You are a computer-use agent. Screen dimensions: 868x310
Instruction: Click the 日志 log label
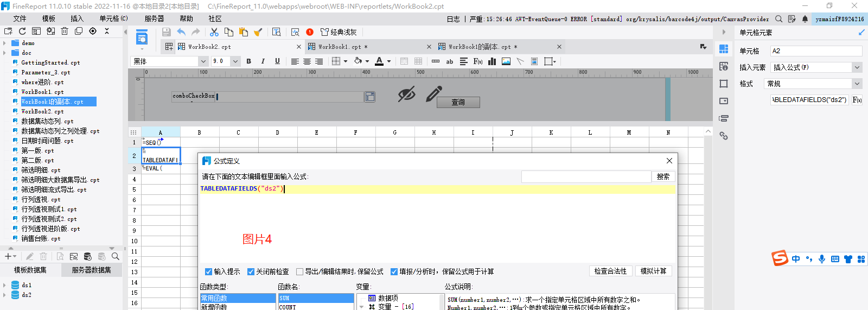454,19
